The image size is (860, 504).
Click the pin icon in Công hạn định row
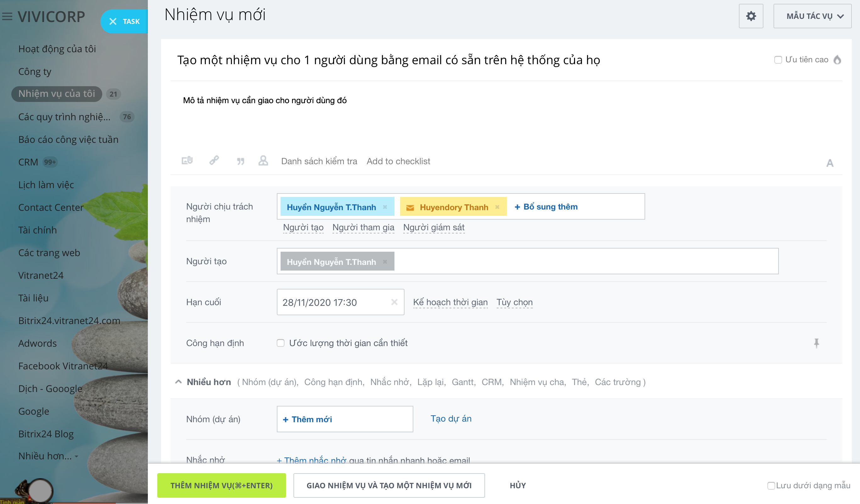816,343
